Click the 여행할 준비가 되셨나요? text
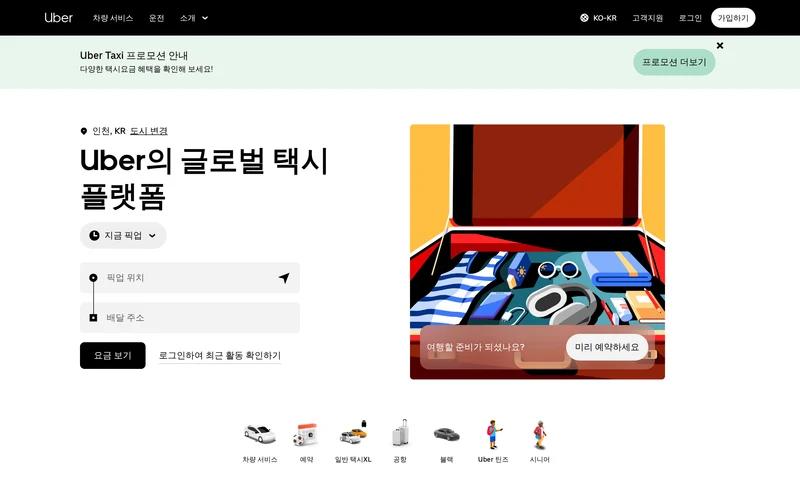800x500 pixels. coord(476,347)
